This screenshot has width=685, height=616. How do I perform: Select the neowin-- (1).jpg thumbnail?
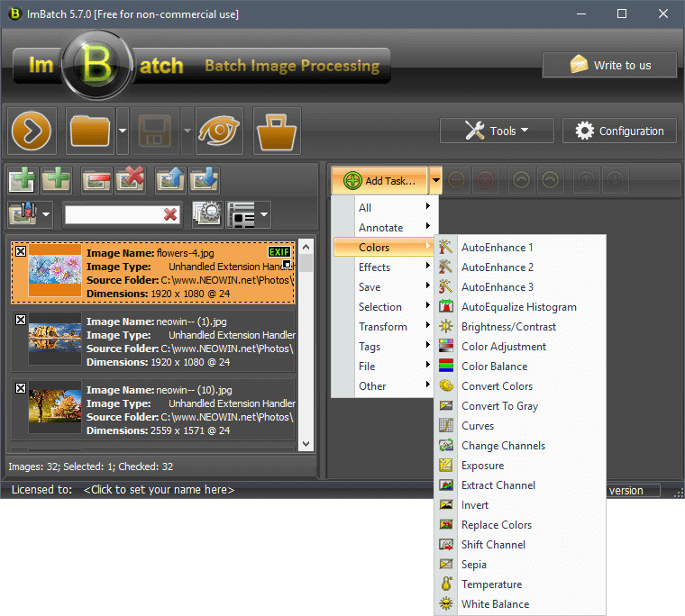55,339
